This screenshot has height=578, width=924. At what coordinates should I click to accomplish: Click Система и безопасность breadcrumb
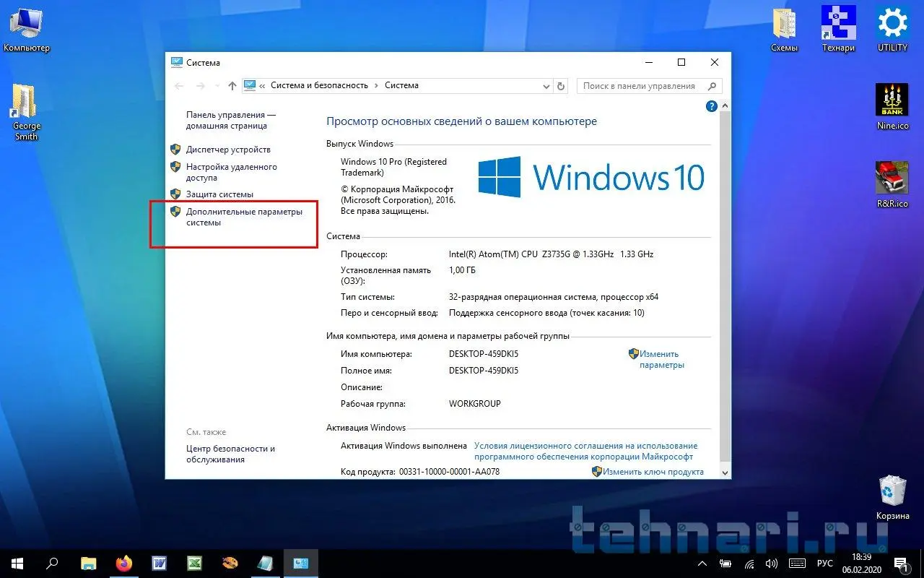point(319,85)
